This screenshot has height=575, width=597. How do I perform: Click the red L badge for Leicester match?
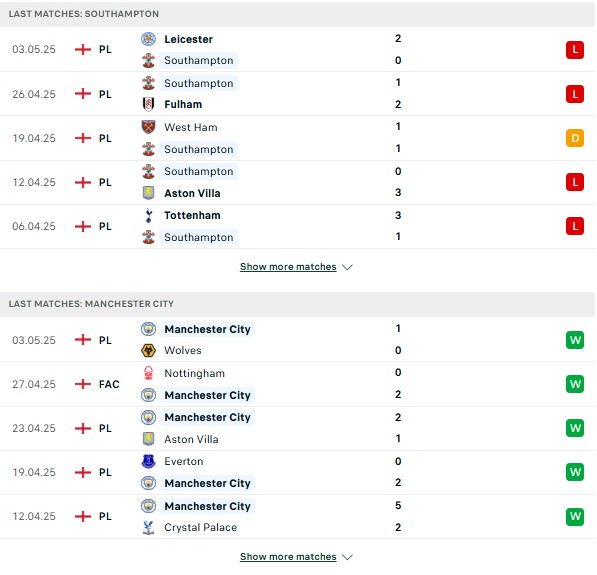[575, 50]
